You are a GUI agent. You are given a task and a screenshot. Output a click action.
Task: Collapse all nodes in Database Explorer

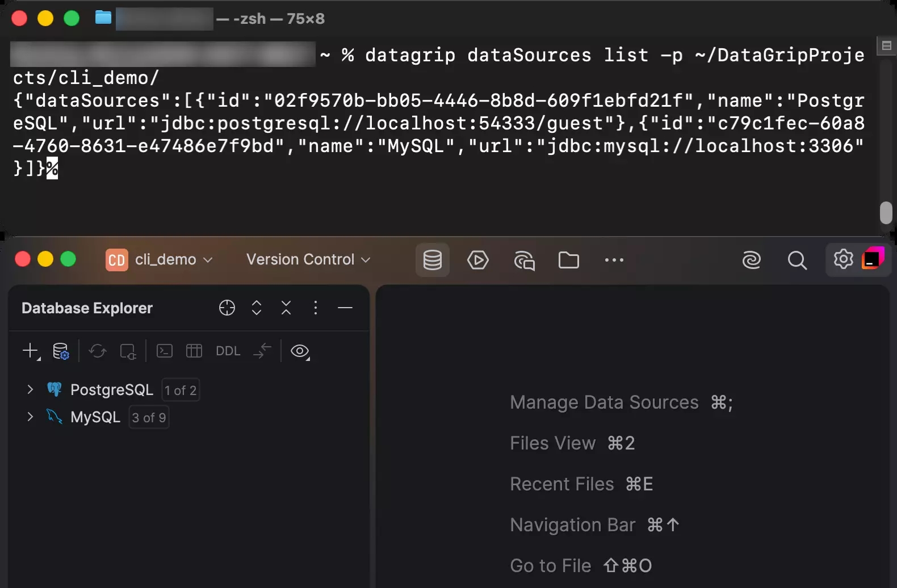point(286,308)
